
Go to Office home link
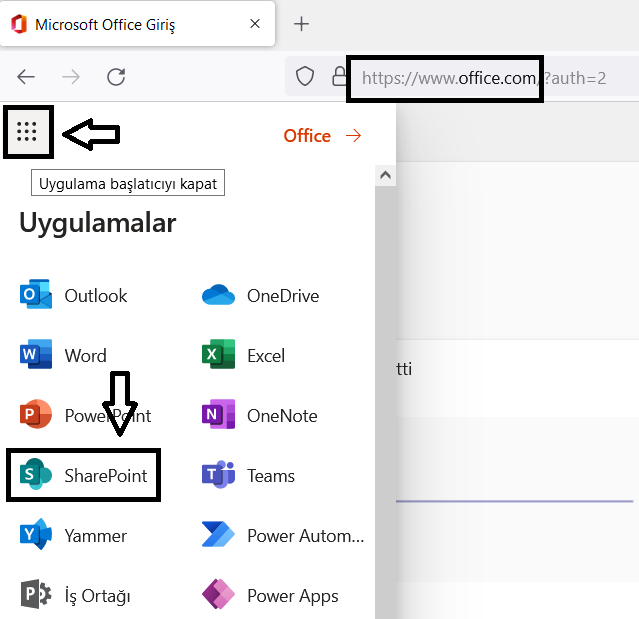click(323, 136)
